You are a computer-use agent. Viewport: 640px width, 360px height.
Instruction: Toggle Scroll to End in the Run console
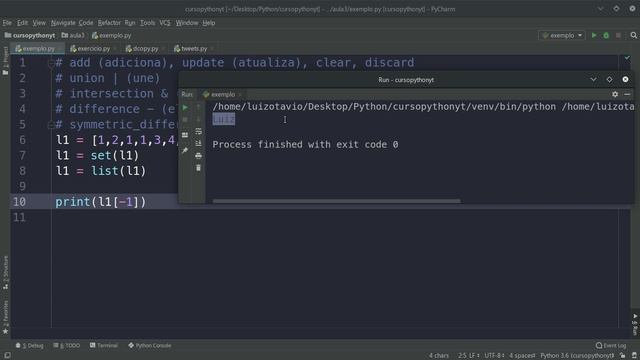coord(198,143)
